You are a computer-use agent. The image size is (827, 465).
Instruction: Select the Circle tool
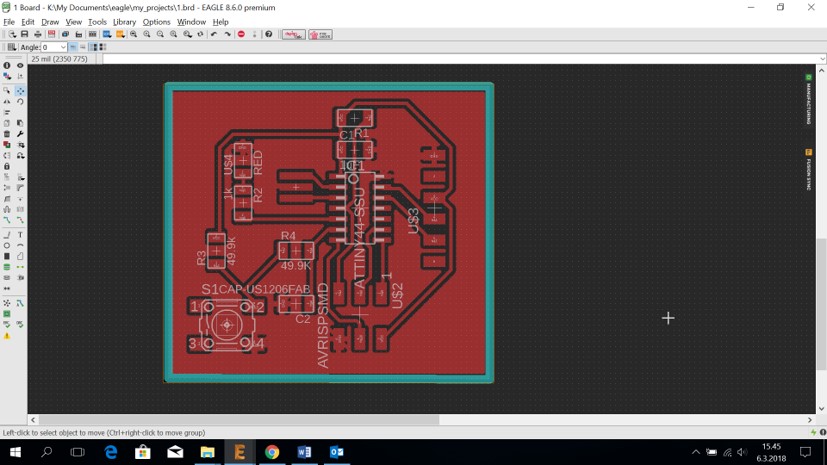[7, 246]
